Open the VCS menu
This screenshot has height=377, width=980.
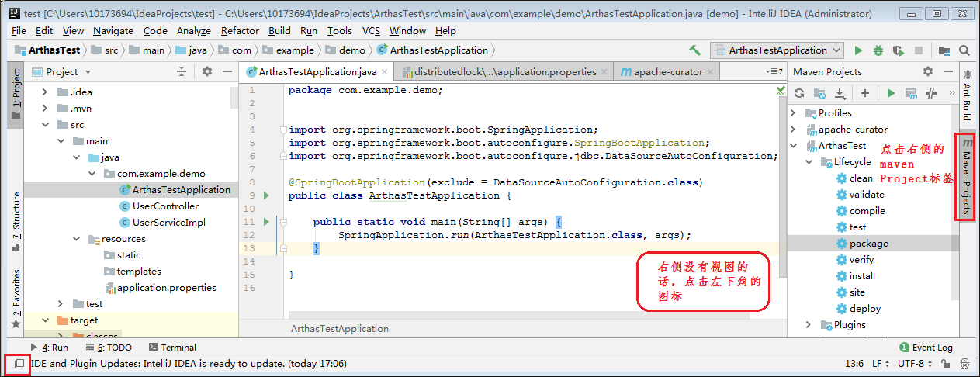tap(371, 30)
